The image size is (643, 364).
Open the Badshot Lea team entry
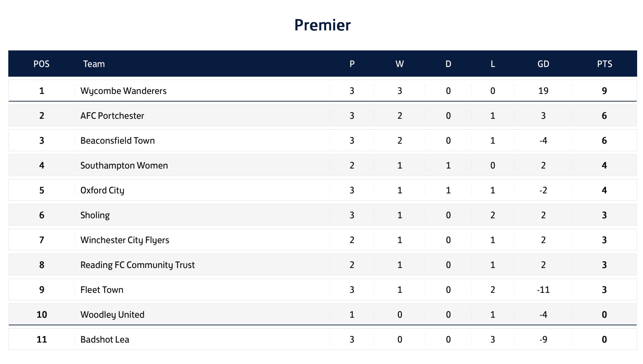pyautogui.click(x=105, y=339)
